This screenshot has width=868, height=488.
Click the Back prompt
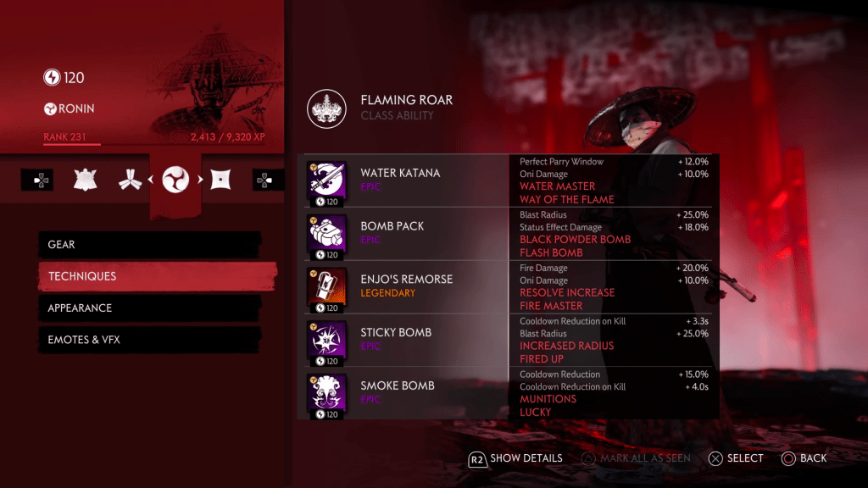coord(804,458)
